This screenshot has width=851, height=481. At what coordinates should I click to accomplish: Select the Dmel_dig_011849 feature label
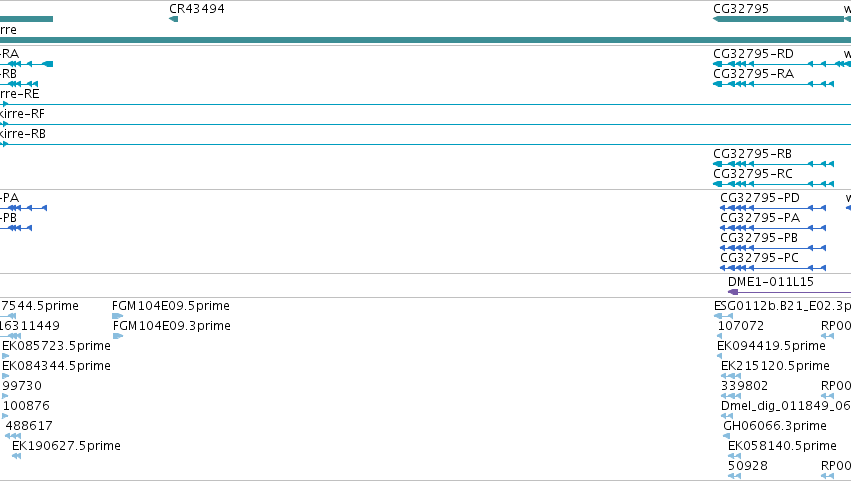coord(786,406)
